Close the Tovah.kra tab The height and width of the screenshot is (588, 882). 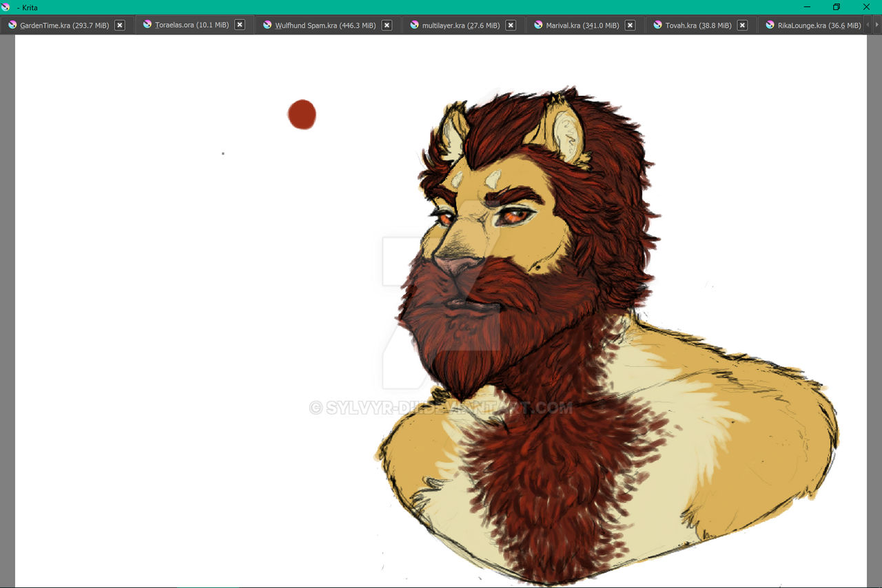742,25
